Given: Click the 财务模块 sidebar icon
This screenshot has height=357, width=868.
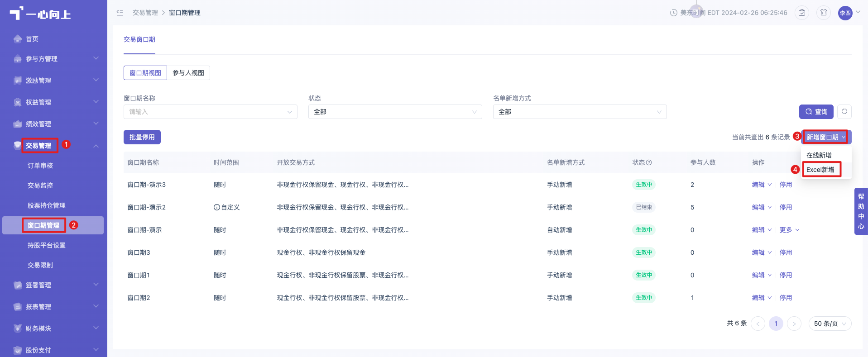Looking at the screenshot, I should click(18, 328).
